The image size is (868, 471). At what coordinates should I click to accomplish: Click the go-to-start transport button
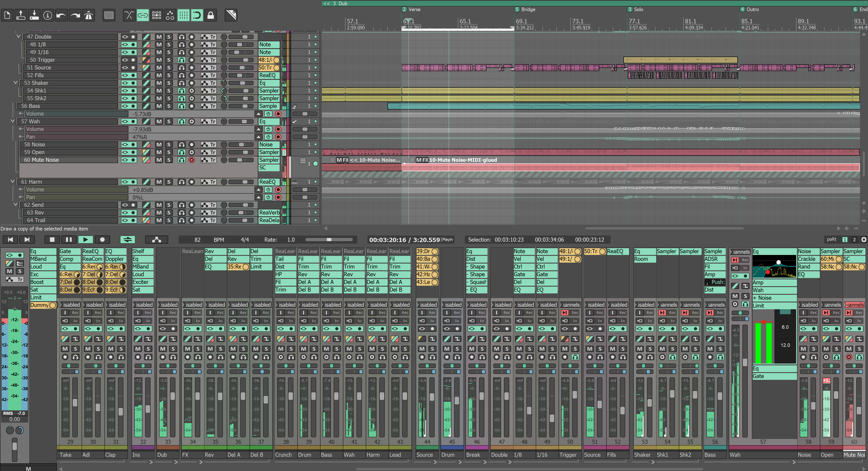10,240
